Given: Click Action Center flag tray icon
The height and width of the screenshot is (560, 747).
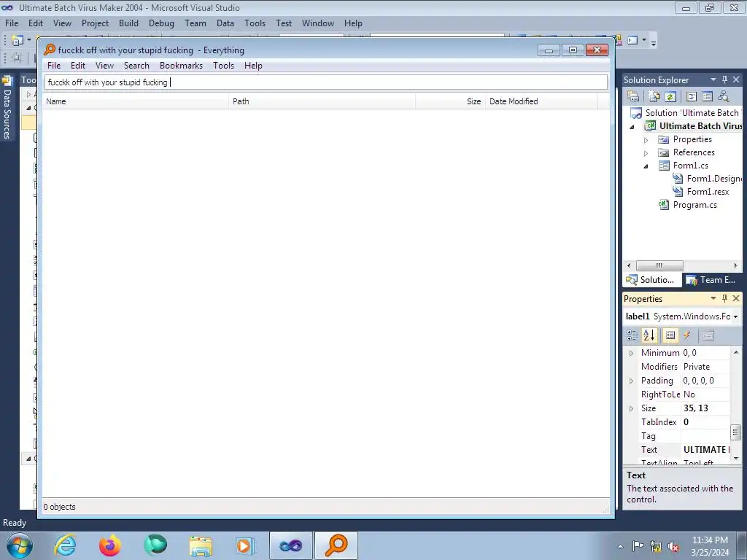Looking at the screenshot, I should click(x=638, y=546).
